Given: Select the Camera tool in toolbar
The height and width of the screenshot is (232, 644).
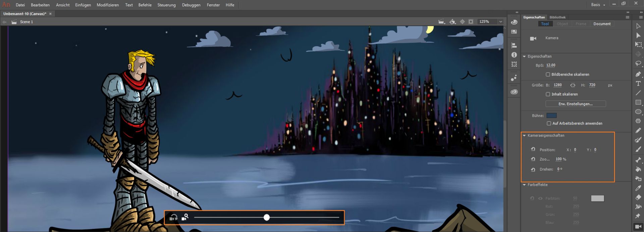Looking at the screenshot, I should (638, 227).
